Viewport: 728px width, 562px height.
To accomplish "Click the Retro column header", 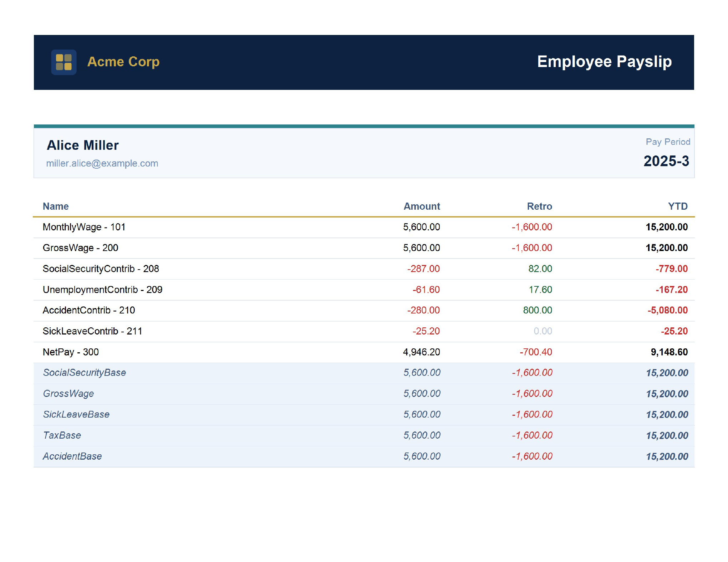I will (539, 206).
